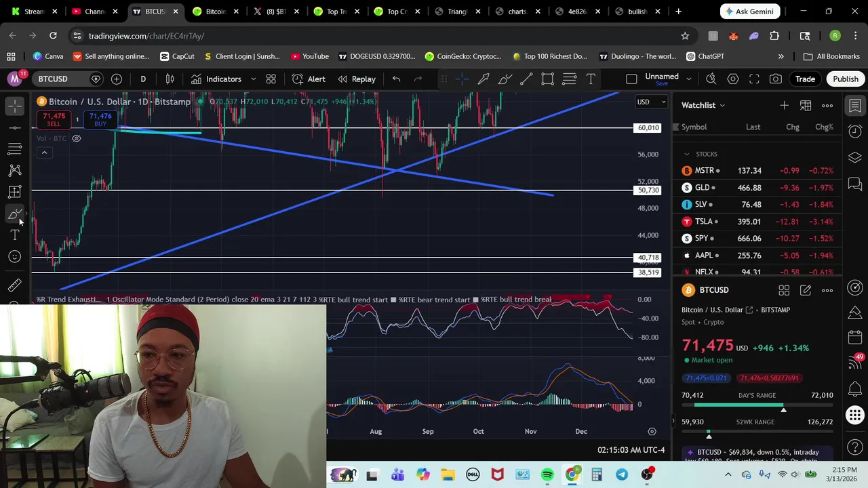Open the ChatGPT bookmark

[x=705, y=56]
